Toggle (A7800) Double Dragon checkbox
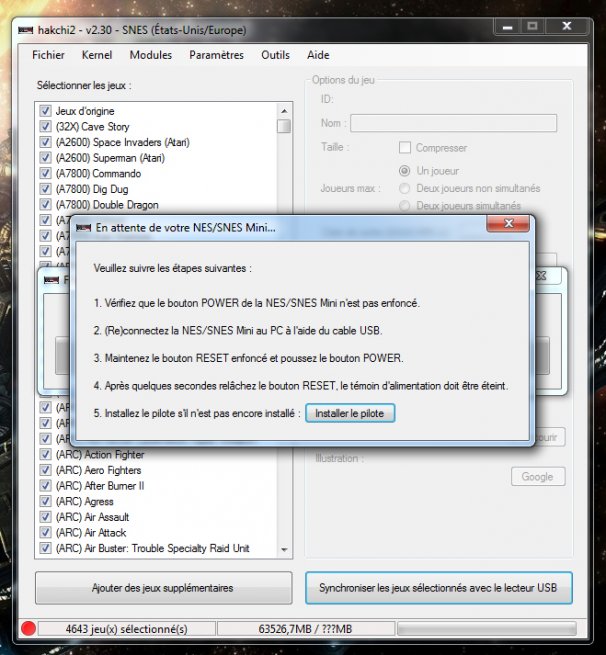 [x=45, y=205]
